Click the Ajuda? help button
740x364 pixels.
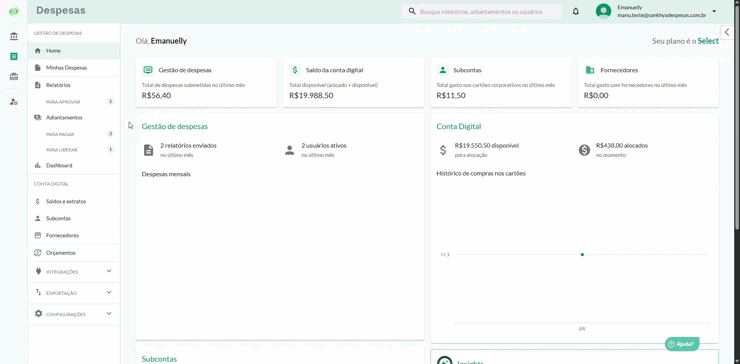pyautogui.click(x=682, y=344)
